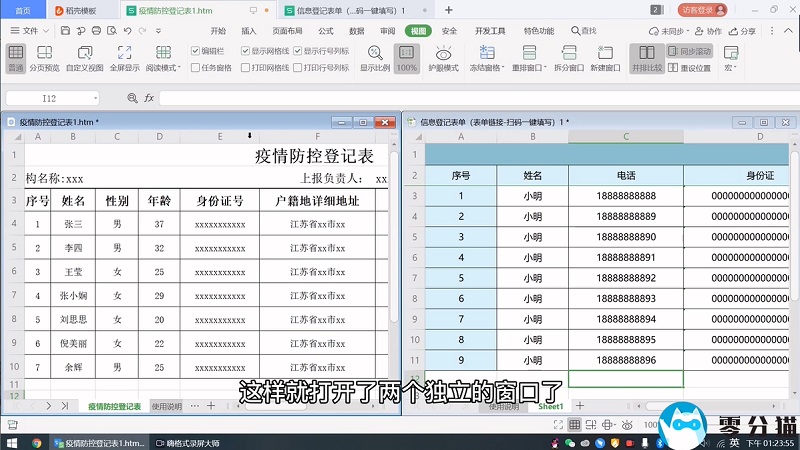Enable the 任务窗格 task pane checkbox
Screen dimensions: 800x450
194,68
